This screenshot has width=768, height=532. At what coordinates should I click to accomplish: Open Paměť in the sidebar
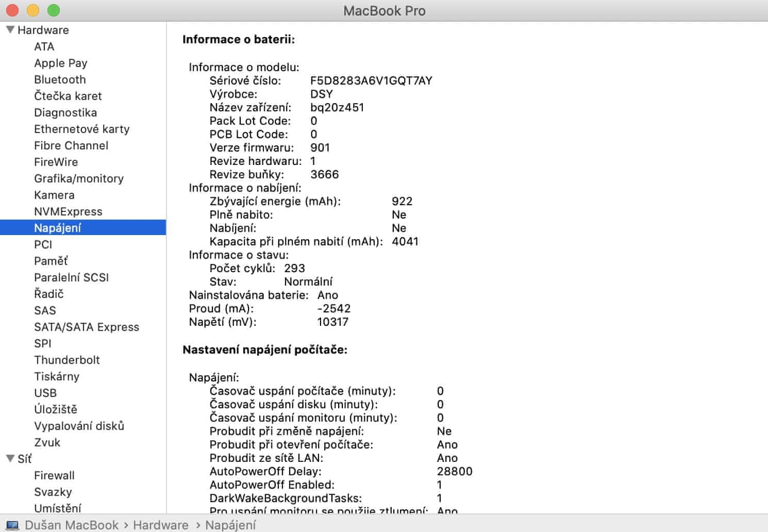[51, 261]
